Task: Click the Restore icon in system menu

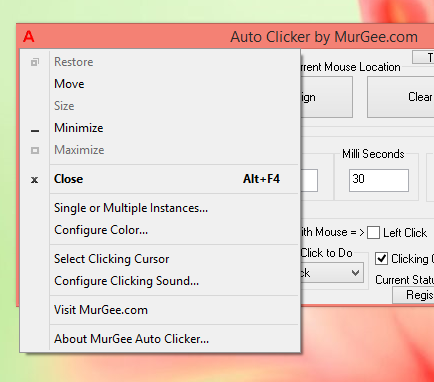Action: coord(35,62)
